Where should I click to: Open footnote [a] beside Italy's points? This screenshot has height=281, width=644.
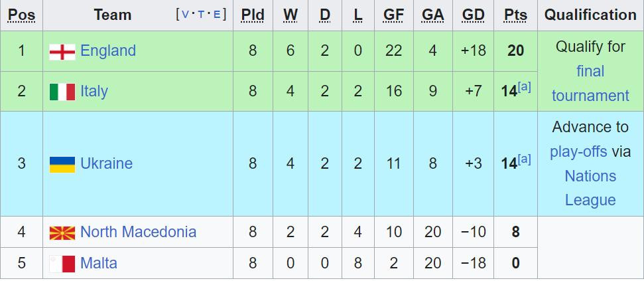tap(525, 86)
